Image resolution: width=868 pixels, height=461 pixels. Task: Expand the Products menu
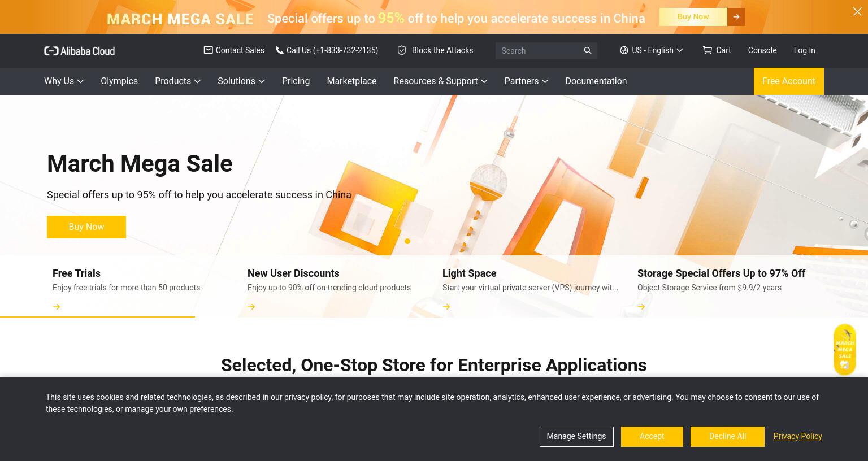point(177,81)
